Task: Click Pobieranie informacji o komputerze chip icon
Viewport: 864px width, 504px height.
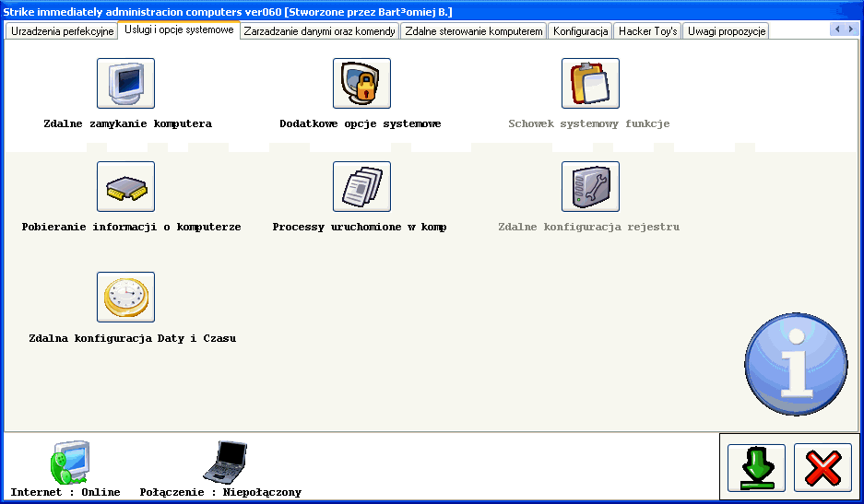Action: click(125, 187)
